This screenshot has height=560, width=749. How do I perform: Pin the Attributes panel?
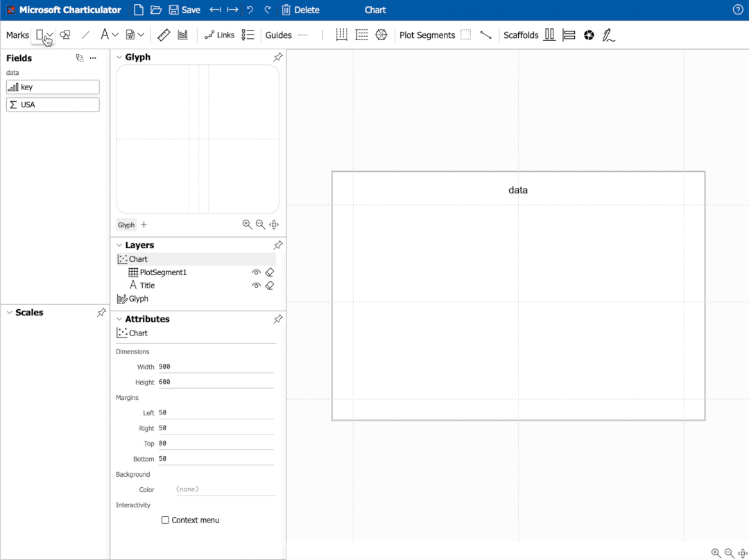[x=278, y=320]
